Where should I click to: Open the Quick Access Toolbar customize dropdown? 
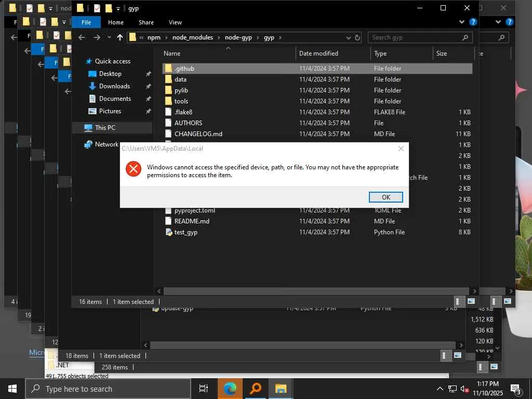[118, 9]
